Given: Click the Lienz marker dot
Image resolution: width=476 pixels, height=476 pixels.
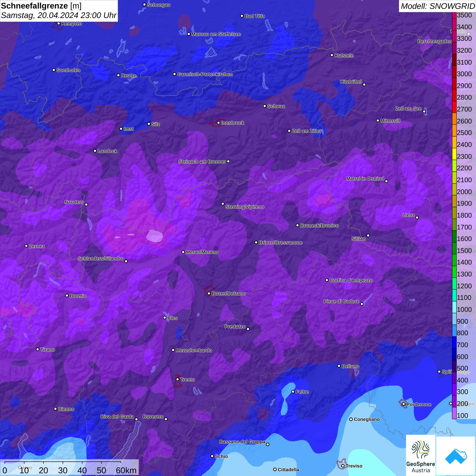Looking at the screenshot, I should tap(417, 218).
